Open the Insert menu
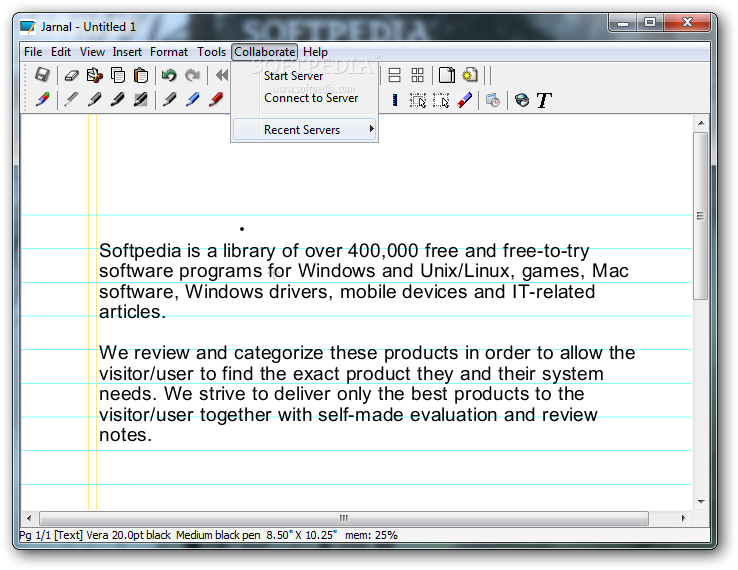Image resolution: width=738 pixels, height=570 pixels. pos(127,52)
